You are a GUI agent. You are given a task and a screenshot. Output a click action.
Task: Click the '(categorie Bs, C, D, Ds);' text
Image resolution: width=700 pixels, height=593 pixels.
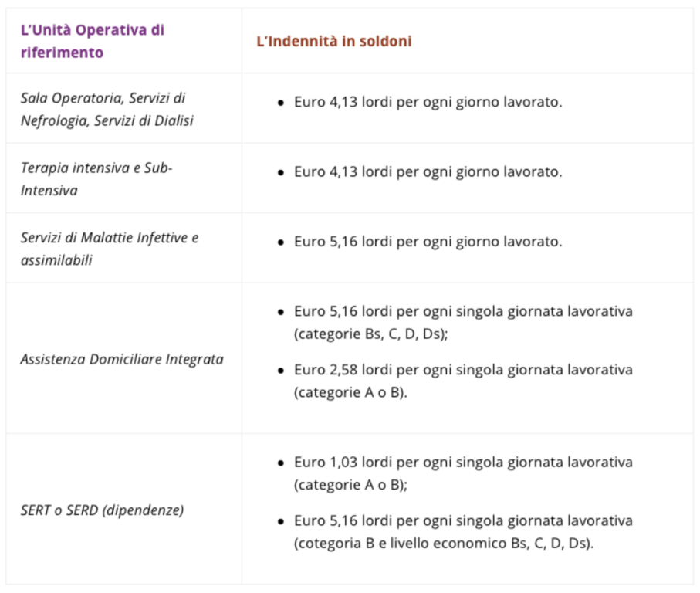(x=370, y=334)
